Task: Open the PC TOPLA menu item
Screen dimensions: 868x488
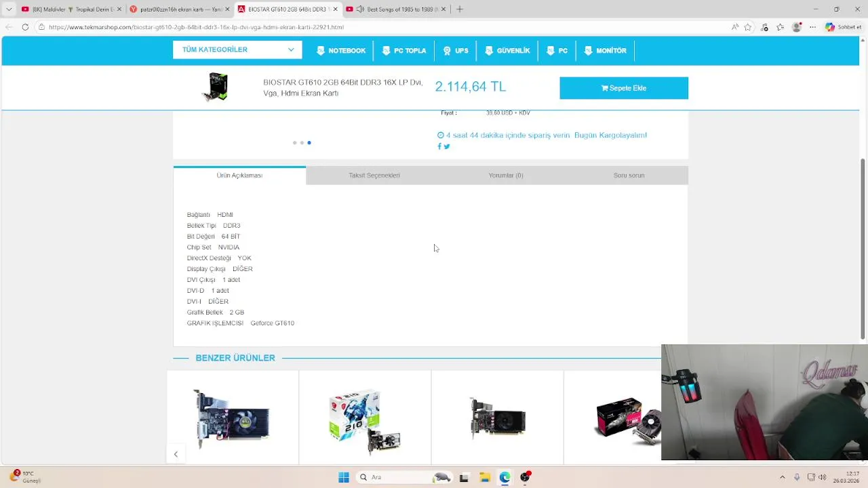Action: tap(404, 51)
